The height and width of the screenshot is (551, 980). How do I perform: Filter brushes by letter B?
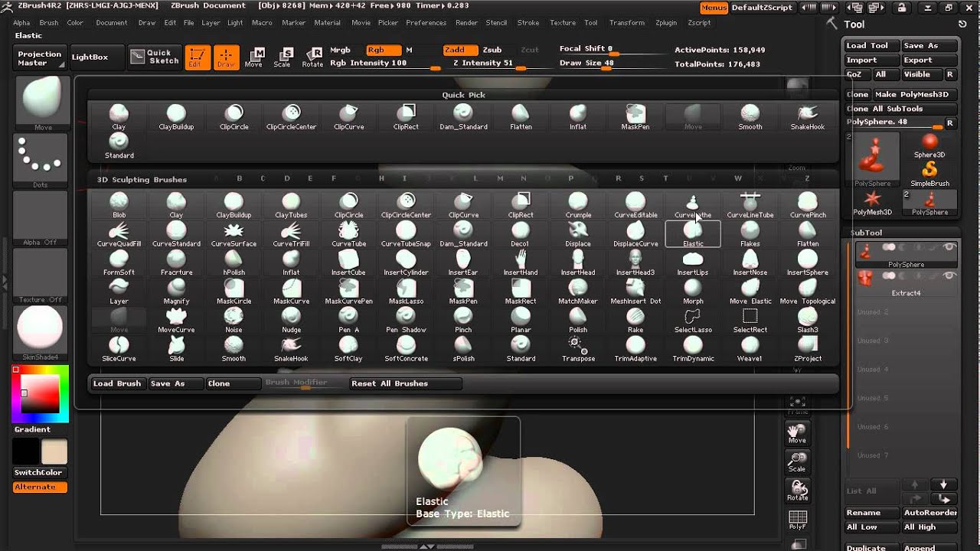240,179
